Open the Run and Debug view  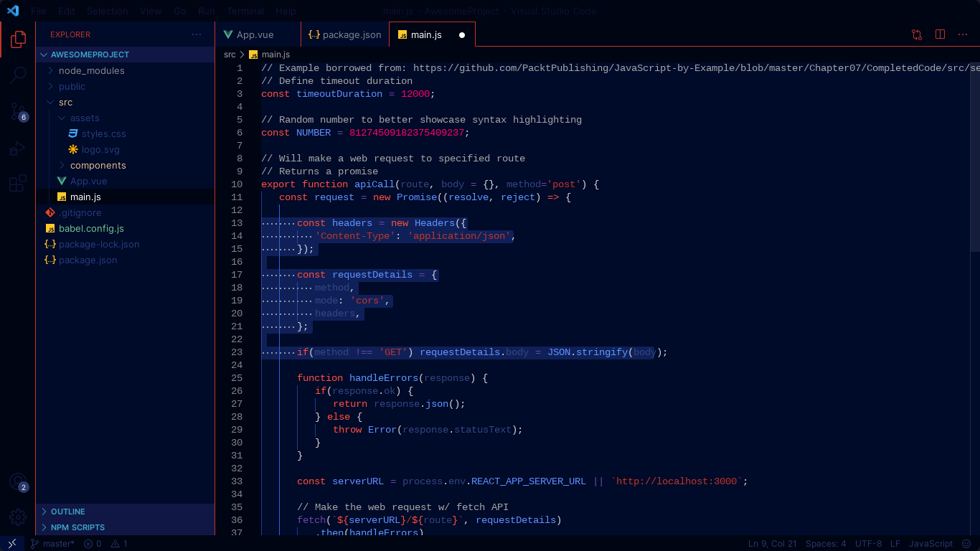pyautogui.click(x=18, y=148)
